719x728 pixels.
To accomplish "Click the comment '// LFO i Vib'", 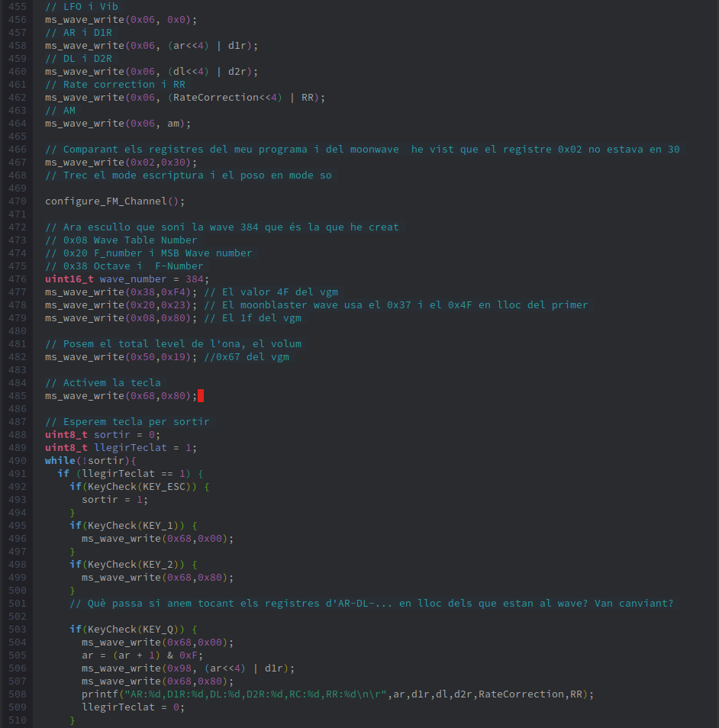I will 81,7.
